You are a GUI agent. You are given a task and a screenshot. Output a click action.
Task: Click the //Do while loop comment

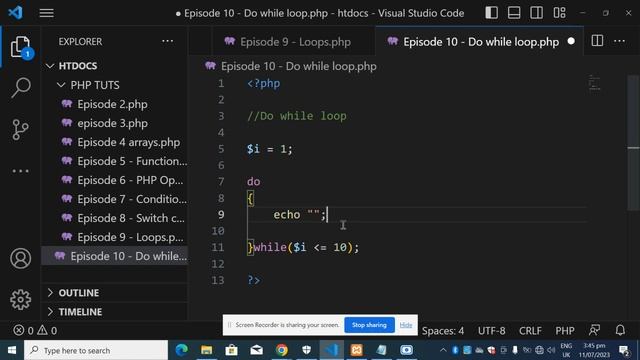(297, 116)
